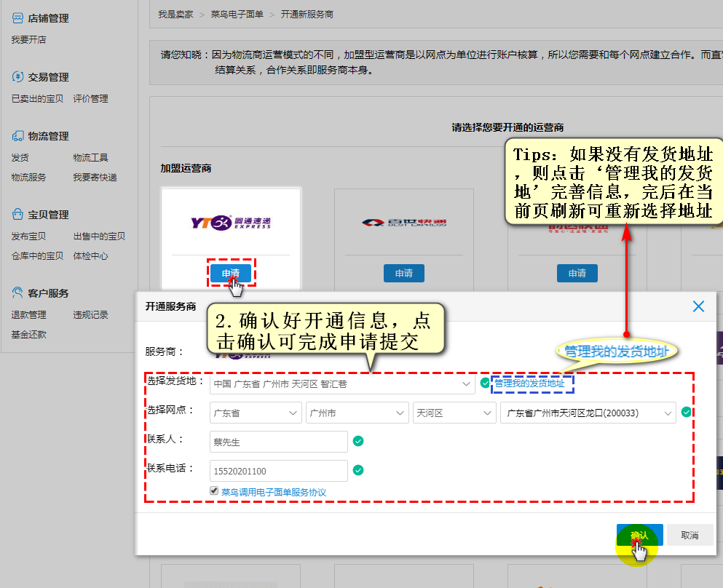This screenshot has height=588, width=723.
Task: Go to 菜鸟电子面单 breadcrumb
Action: (x=237, y=15)
